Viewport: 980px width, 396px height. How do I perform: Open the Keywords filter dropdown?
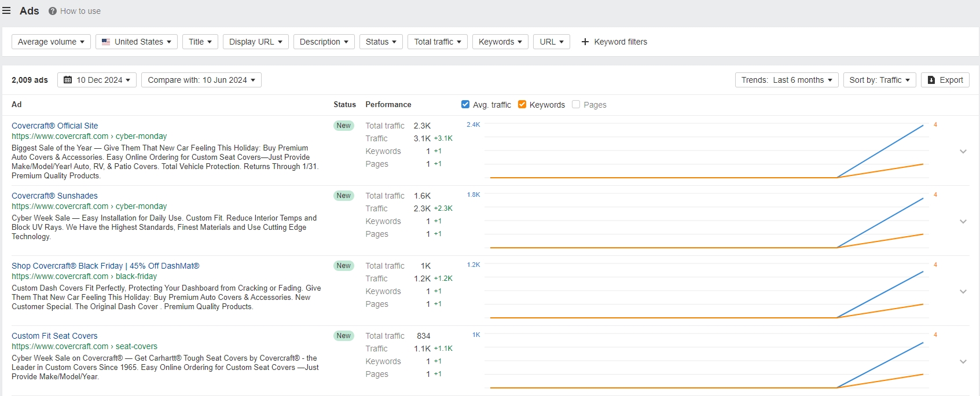point(500,42)
